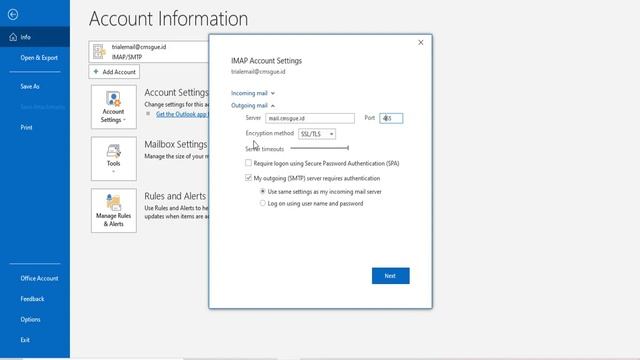Select Log on using user name and password
Image resolution: width=640 pixels, height=360 pixels.
point(262,203)
